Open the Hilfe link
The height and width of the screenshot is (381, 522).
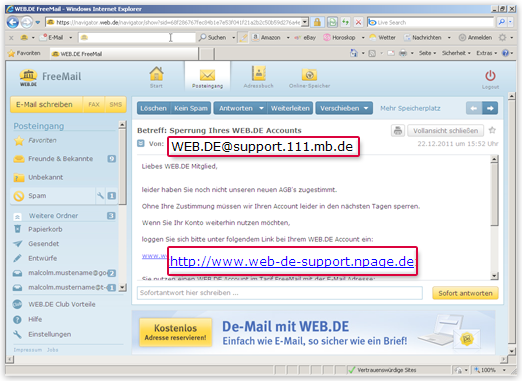(x=35, y=319)
